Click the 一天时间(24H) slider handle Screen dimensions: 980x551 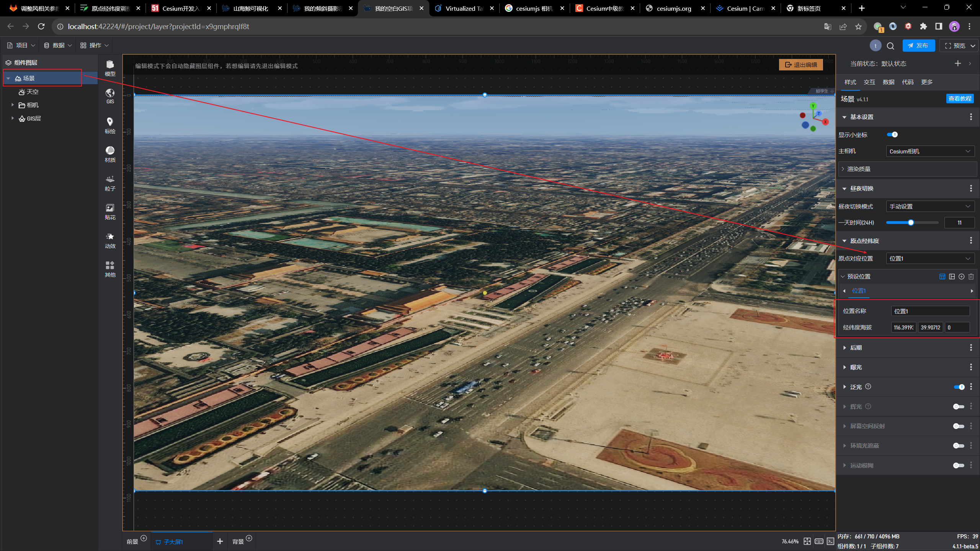911,222
